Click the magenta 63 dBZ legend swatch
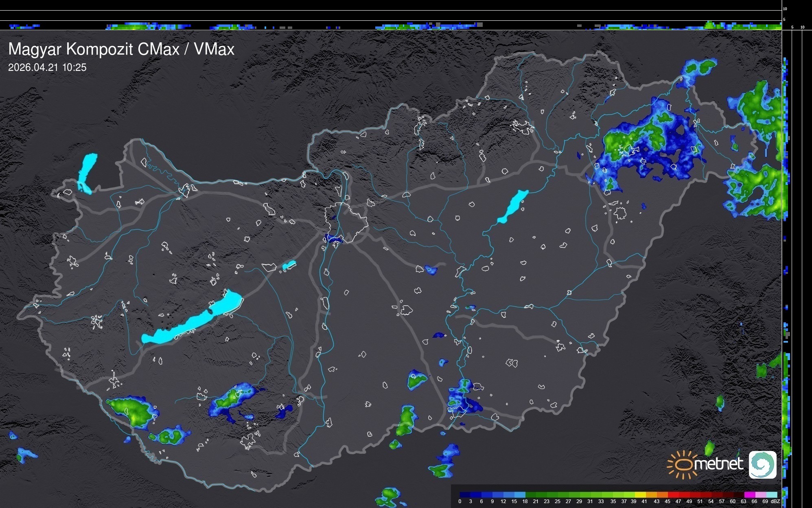 pyautogui.click(x=749, y=495)
